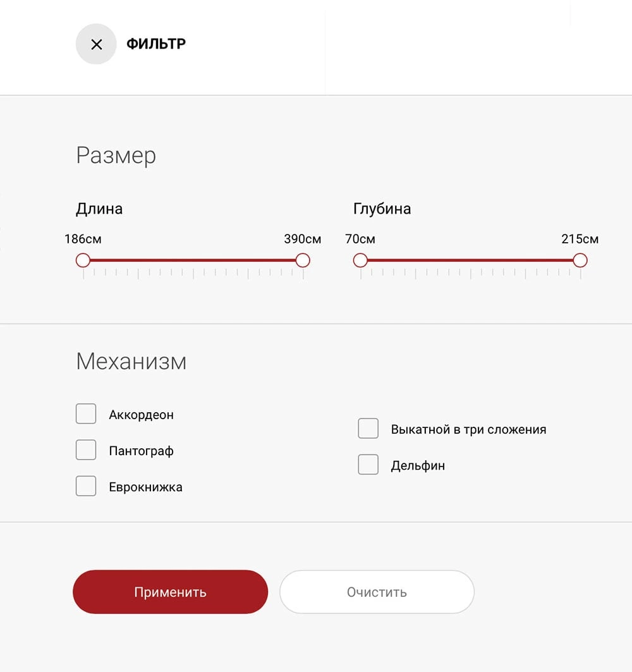
Task: Click the Длина slider label
Action: 99,209
